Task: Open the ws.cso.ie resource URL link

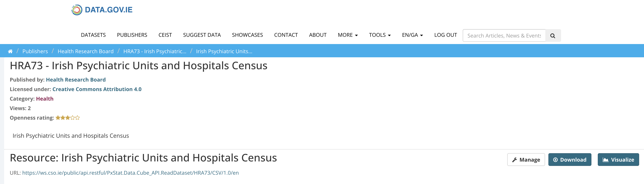Action: coord(130,173)
